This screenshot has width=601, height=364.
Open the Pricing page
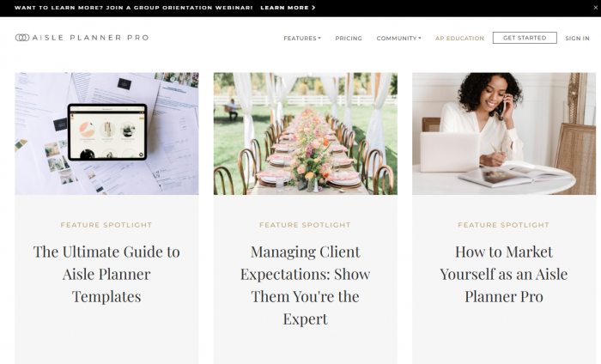pyautogui.click(x=349, y=39)
